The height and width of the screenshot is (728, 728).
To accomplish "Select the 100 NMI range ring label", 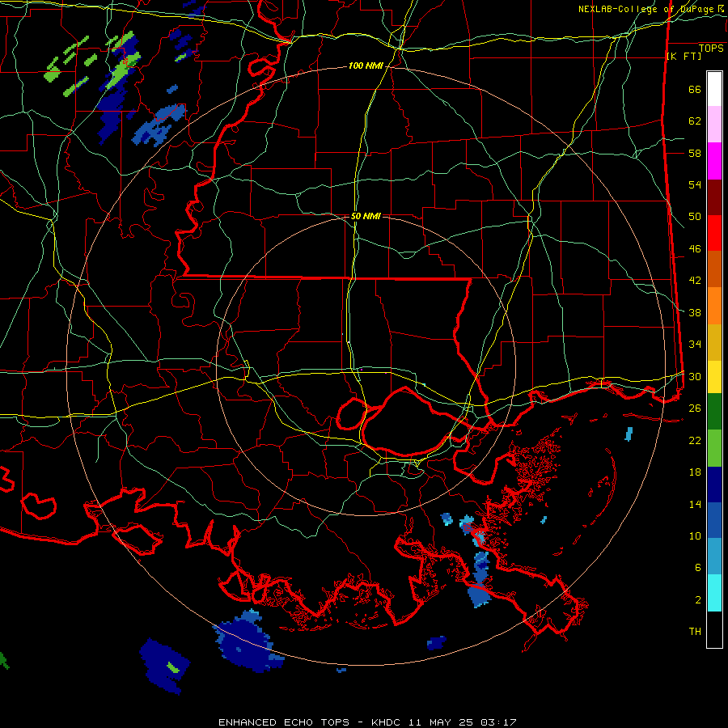I will tap(366, 66).
